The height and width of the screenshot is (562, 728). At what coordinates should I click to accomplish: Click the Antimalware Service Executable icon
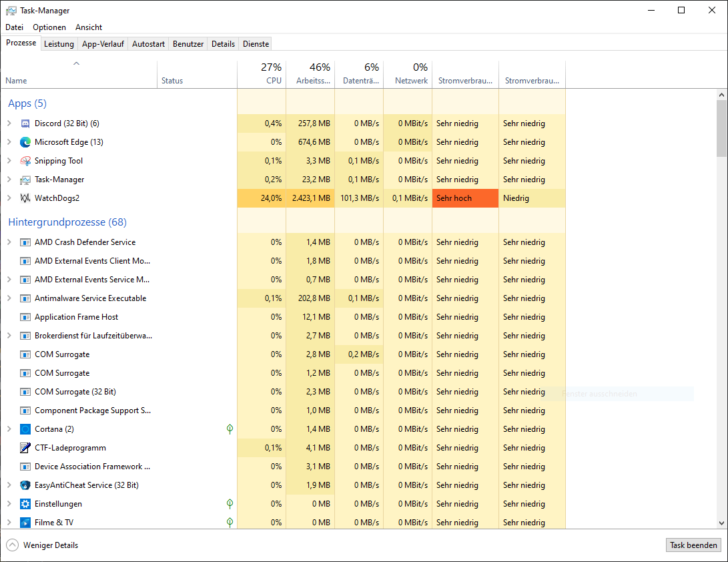click(25, 298)
